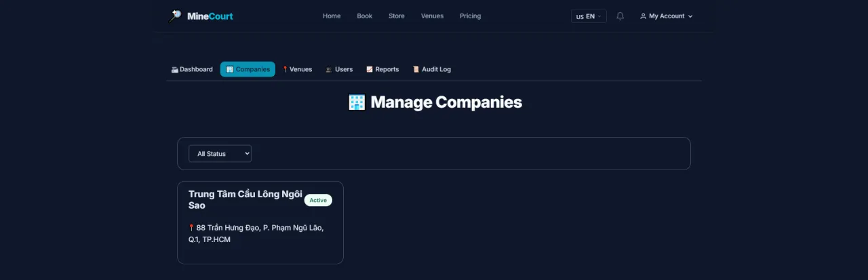Switch to the Users tab
The height and width of the screenshot is (280, 868).
(339, 69)
